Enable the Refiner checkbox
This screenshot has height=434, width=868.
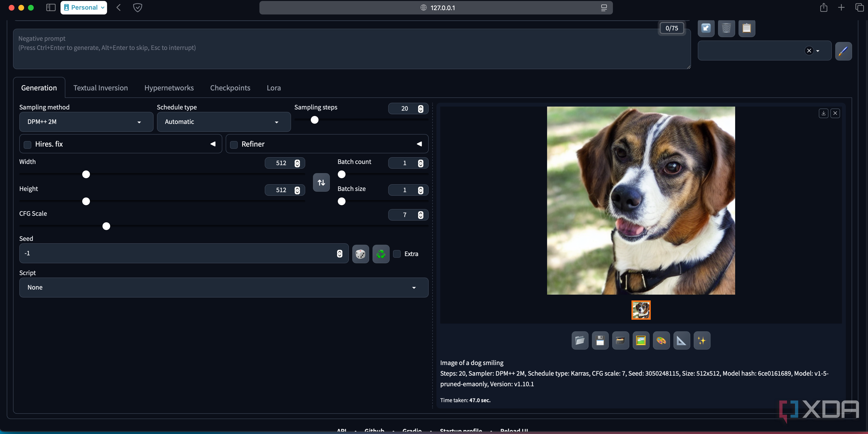point(234,145)
